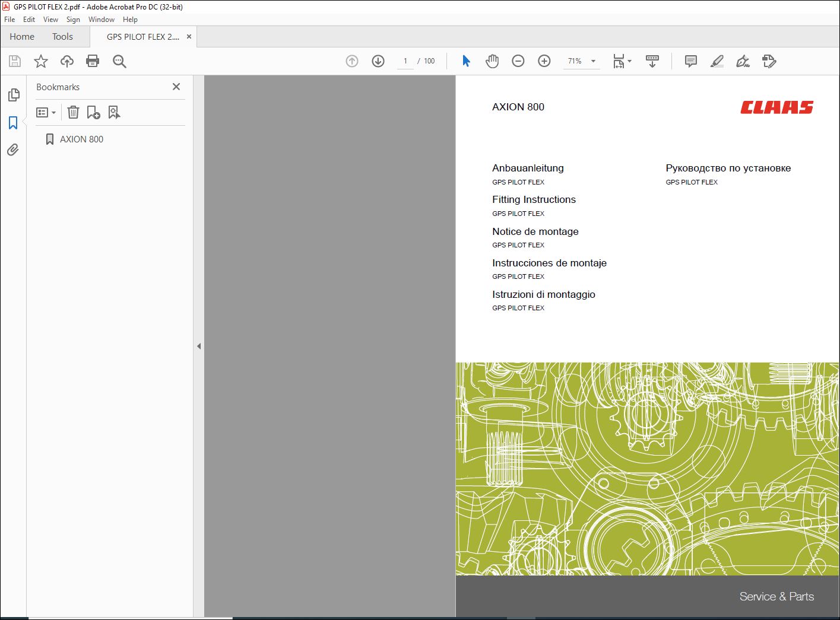Add file to starred with star icon
This screenshot has width=840, height=620.
coord(40,61)
